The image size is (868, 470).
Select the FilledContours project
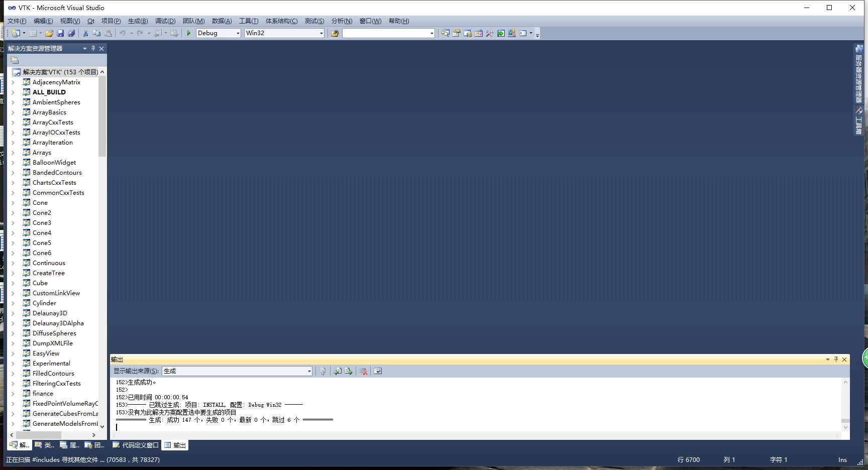[x=53, y=374]
